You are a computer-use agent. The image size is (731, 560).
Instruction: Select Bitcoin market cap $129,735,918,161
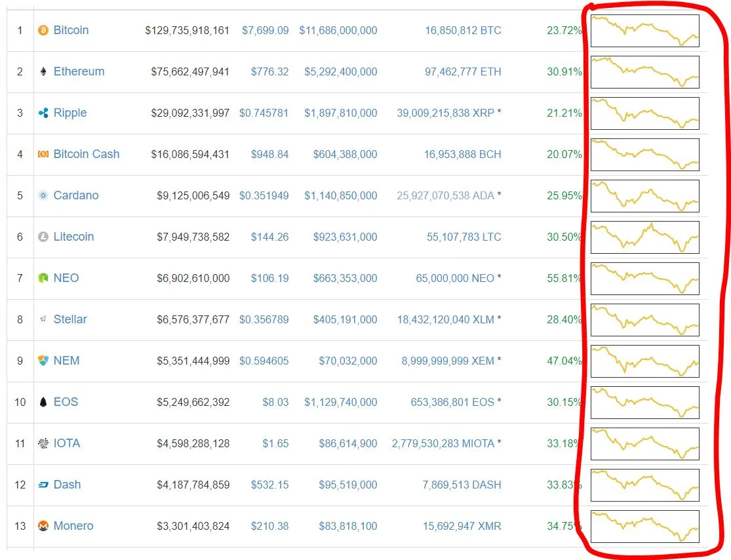coord(187,31)
